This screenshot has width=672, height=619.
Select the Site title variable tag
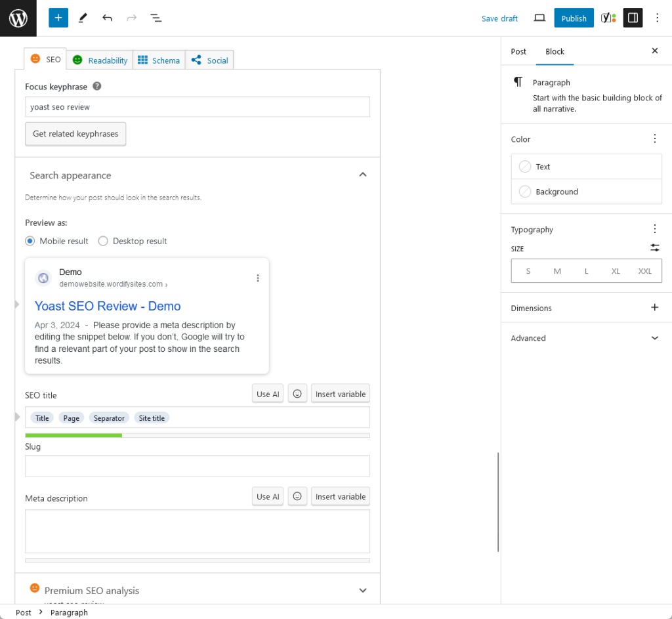pos(152,417)
